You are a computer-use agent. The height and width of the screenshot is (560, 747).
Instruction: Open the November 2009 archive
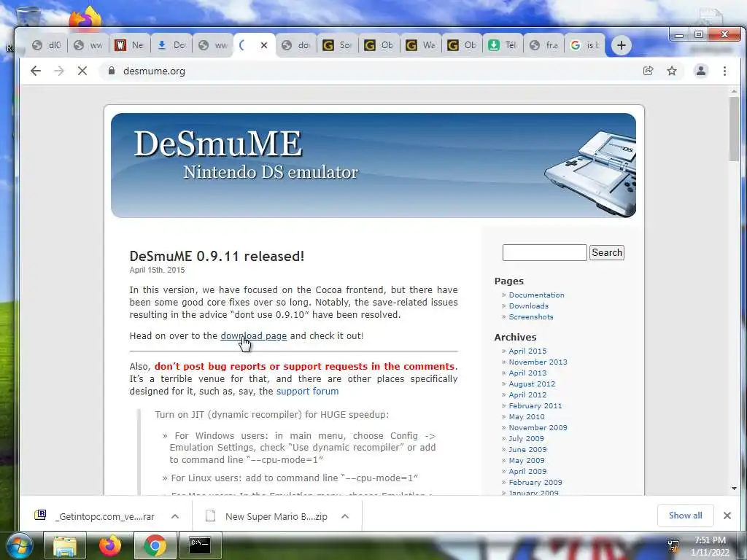click(x=538, y=427)
